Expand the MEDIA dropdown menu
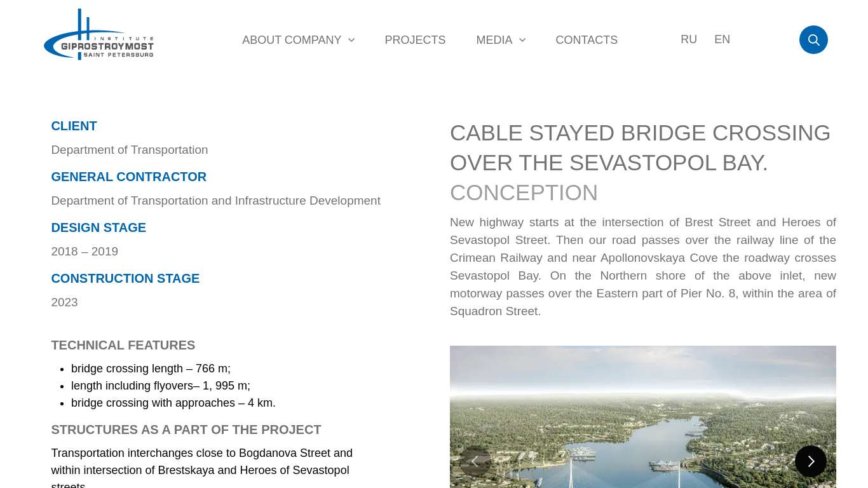Screen dimensions: 868x488 (494, 40)
